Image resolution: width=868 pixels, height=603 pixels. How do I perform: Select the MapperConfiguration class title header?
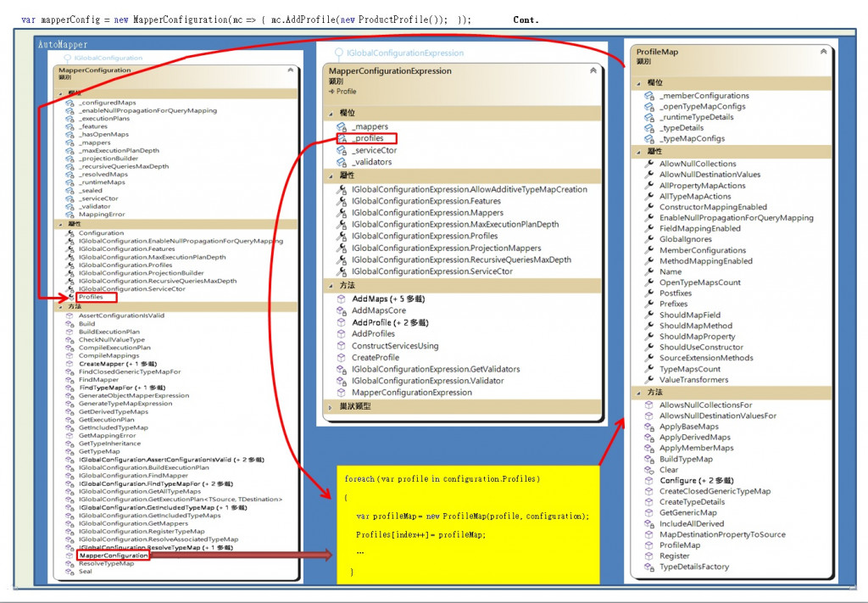click(95, 70)
